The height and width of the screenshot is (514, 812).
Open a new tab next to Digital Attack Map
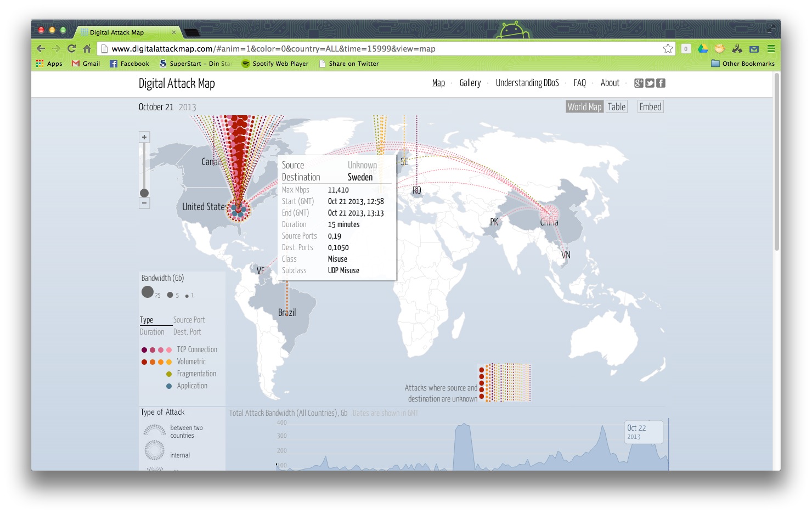192,33
